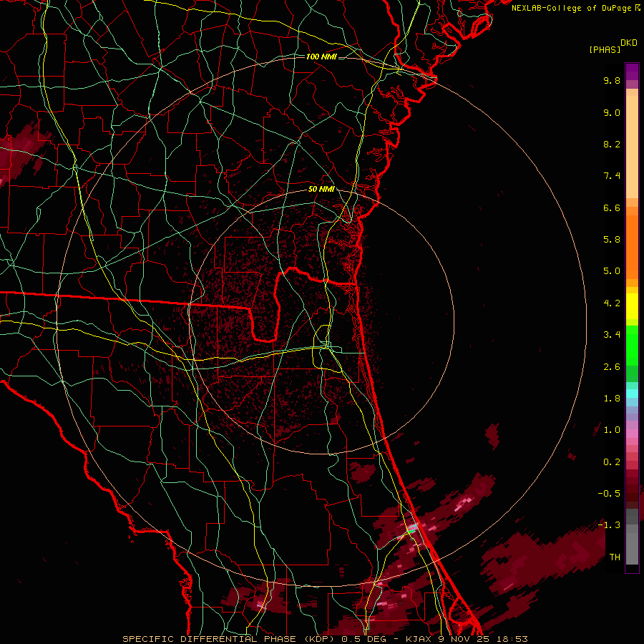The height and width of the screenshot is (644, 644).
Task: Click the -0.5 scale value
Action: coord(609,494)
